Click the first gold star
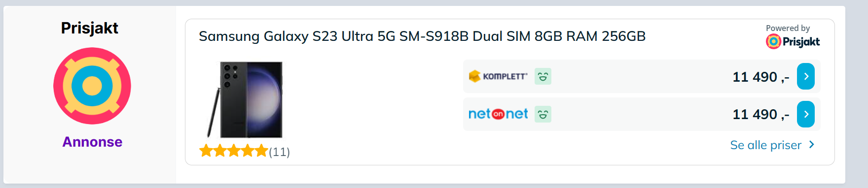The height and width of the screenshot is (188, 868). coord(206,151)
